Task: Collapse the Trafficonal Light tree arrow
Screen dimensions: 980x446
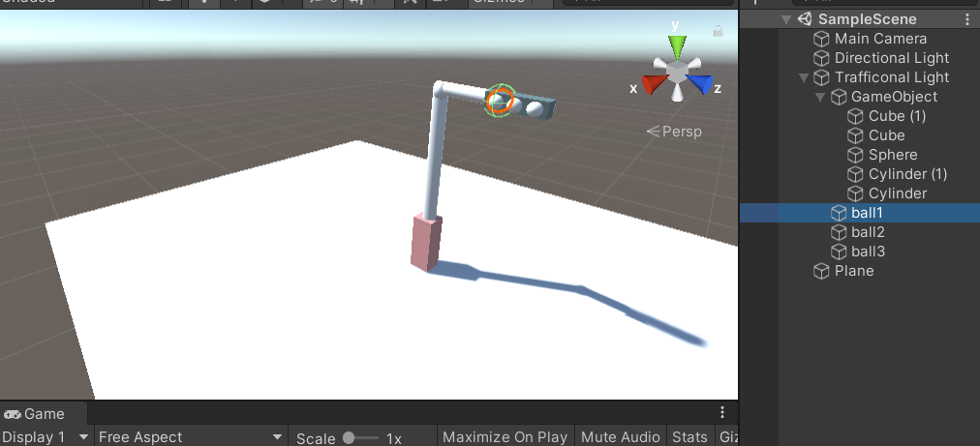Action: tap(804, 78)
